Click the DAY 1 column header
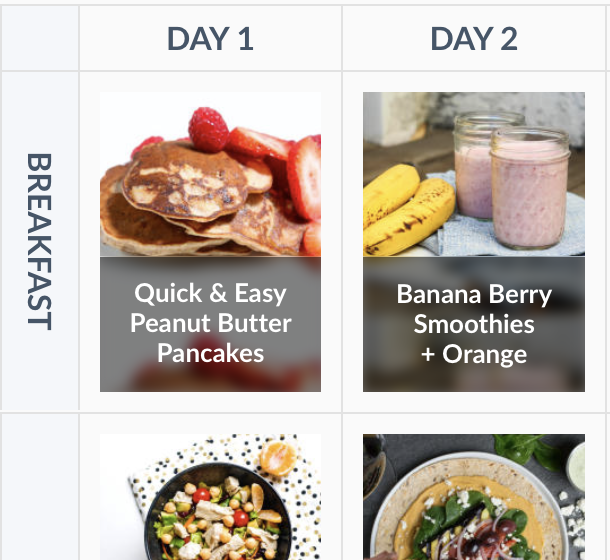The image size is (610, 560). coord(210,39)
